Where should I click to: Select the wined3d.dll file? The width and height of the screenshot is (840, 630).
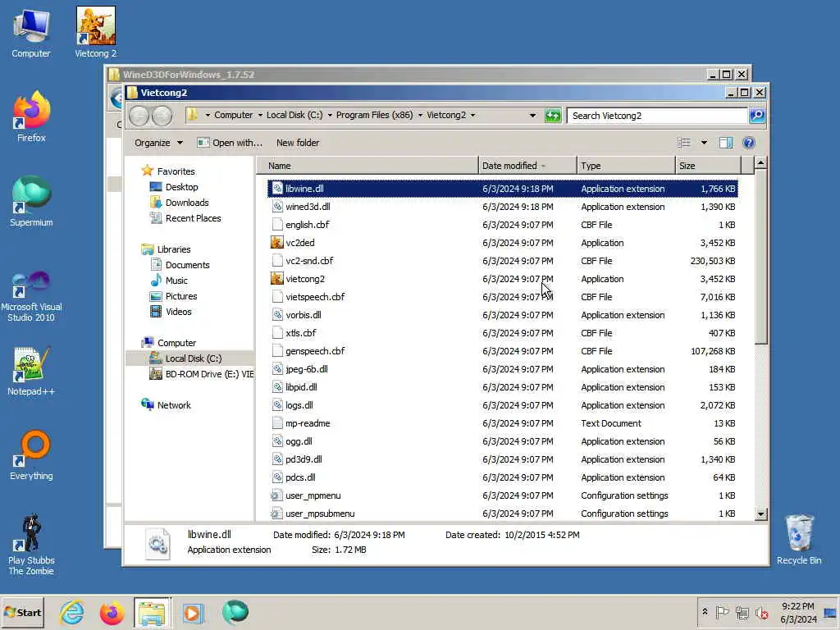point(503,207)
